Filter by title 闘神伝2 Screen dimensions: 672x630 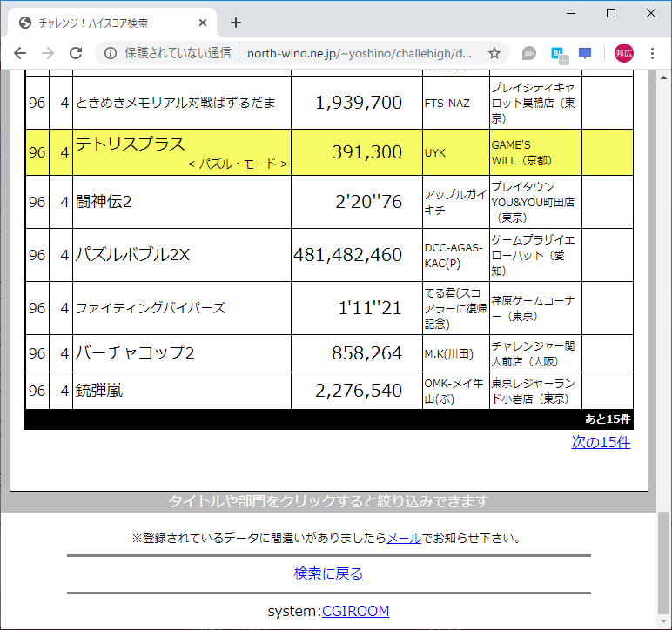pyautogui.click(x=104, y=201)
